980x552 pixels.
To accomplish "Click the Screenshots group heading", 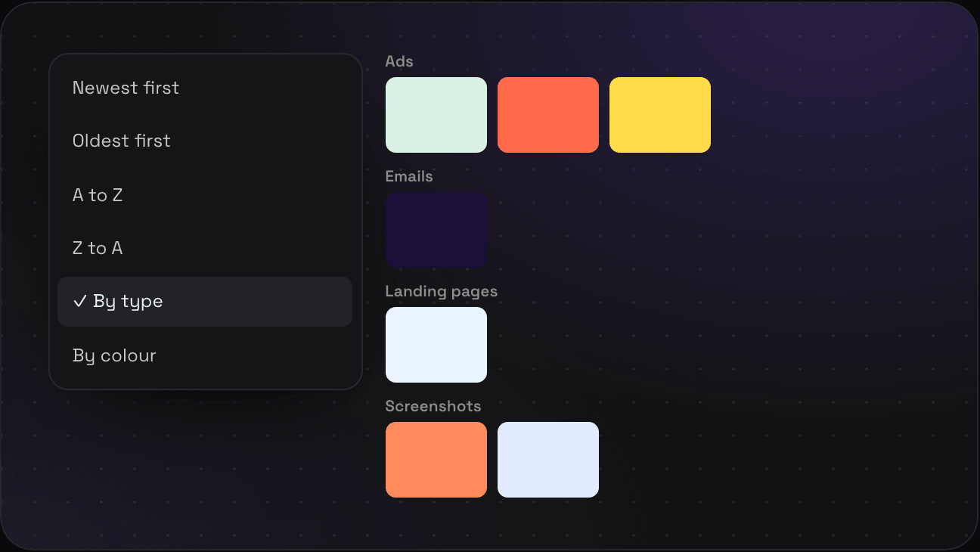I will tap(433, 406).
